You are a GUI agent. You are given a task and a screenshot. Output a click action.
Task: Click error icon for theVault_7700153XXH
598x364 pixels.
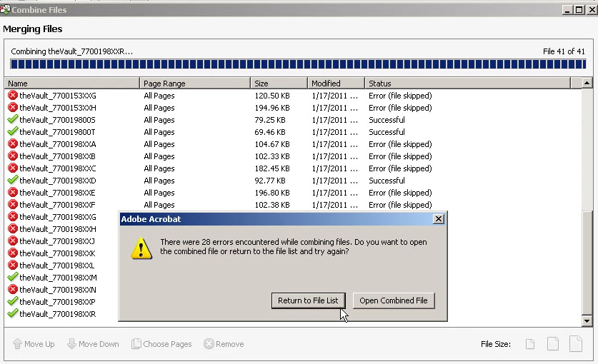coord(13,108)
